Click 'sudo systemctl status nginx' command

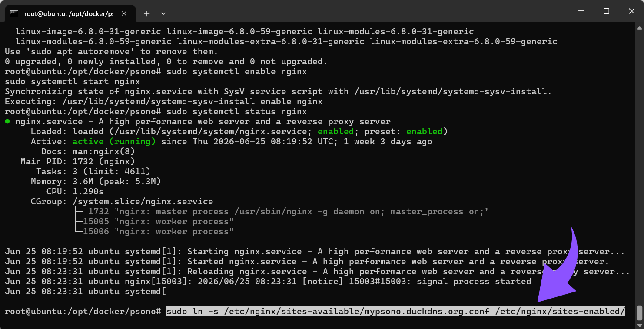click(x=237, y=111)
